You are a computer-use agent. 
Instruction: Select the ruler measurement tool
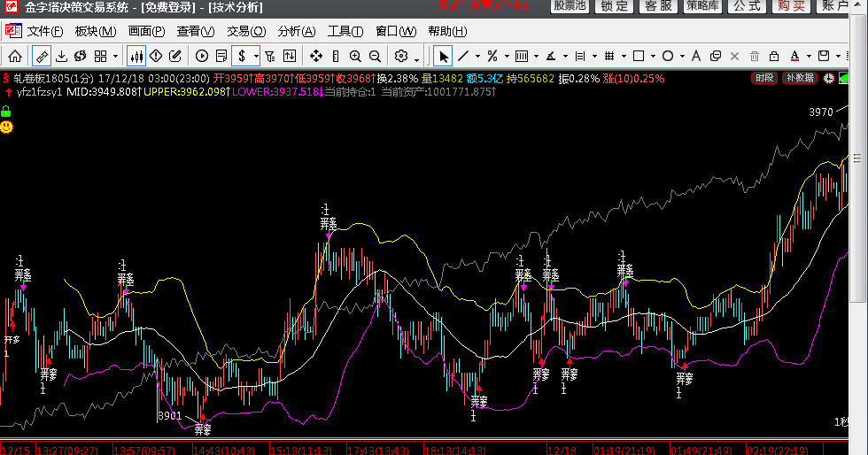42,57
